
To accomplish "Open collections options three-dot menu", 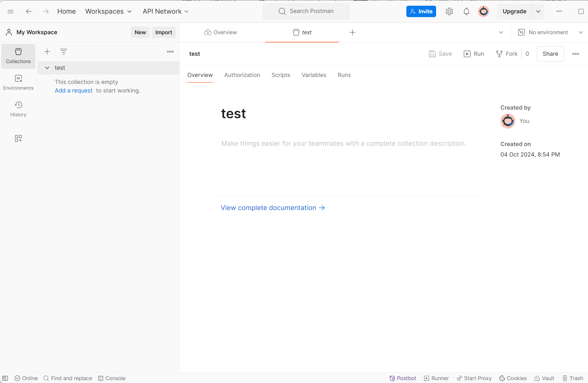I will tap(170, 52).
